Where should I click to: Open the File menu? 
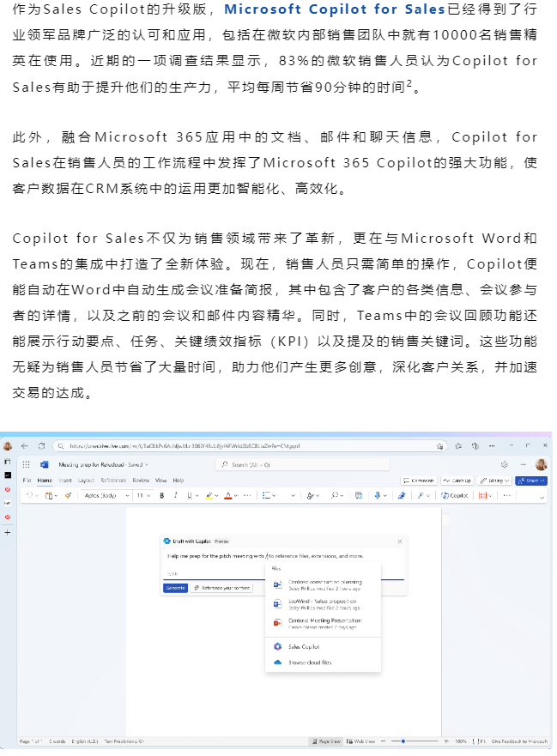click(x=27, y=481)
